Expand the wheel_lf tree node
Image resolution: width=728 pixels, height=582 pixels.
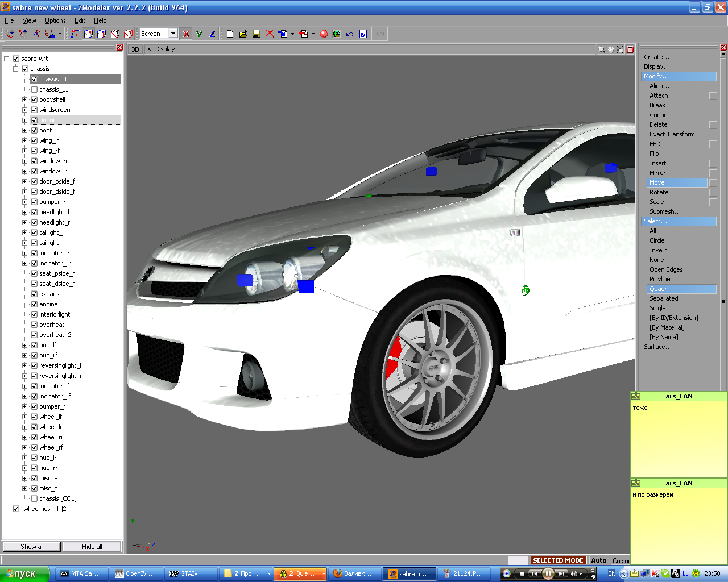[25, 417]
